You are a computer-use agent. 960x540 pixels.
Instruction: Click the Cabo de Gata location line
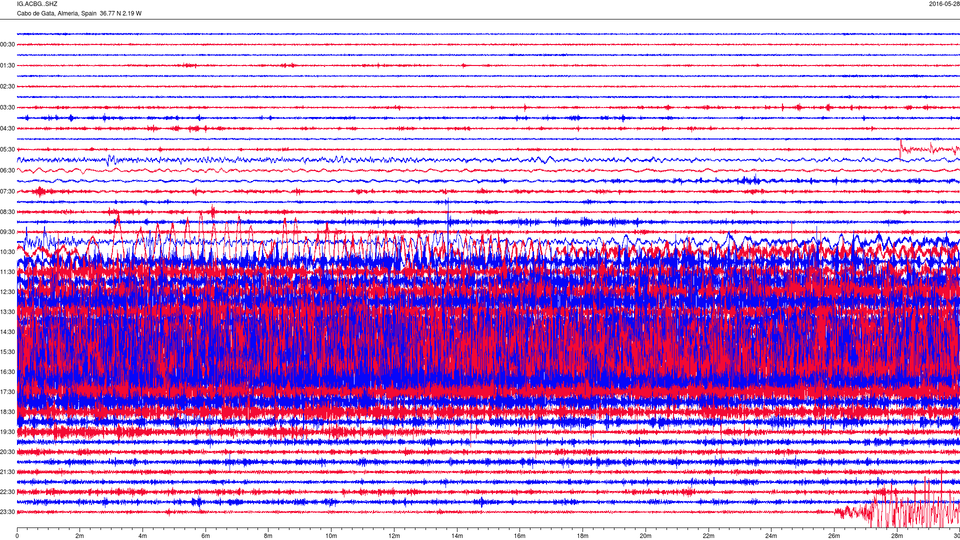[79, 13]
